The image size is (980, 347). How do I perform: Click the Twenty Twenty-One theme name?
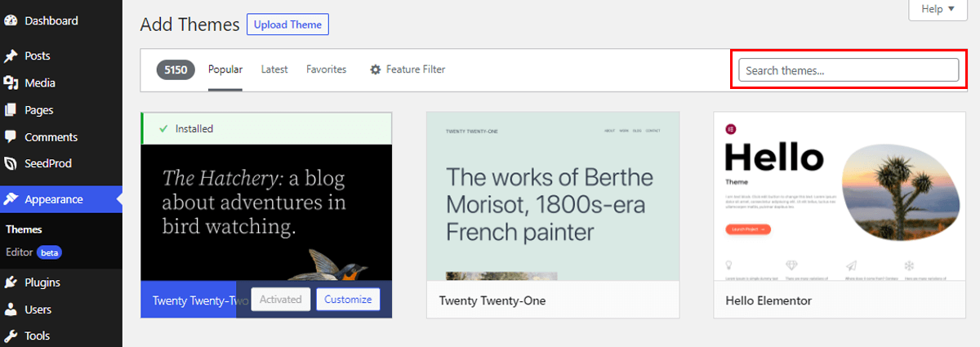[x=492, y=300]
